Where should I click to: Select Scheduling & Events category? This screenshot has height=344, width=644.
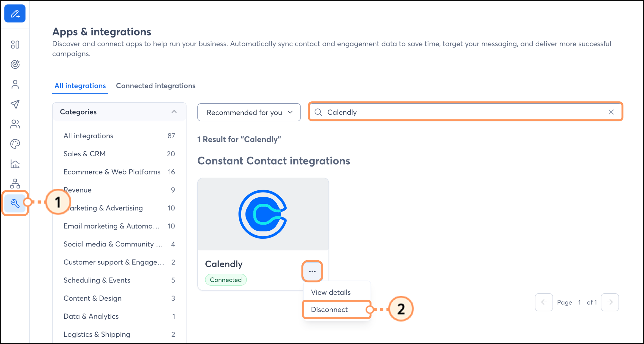(x=119, y=280)
